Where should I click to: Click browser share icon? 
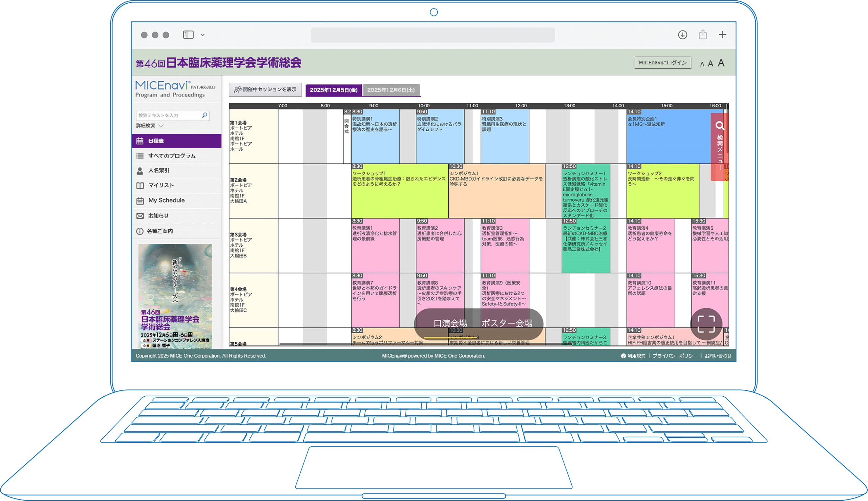703,35
